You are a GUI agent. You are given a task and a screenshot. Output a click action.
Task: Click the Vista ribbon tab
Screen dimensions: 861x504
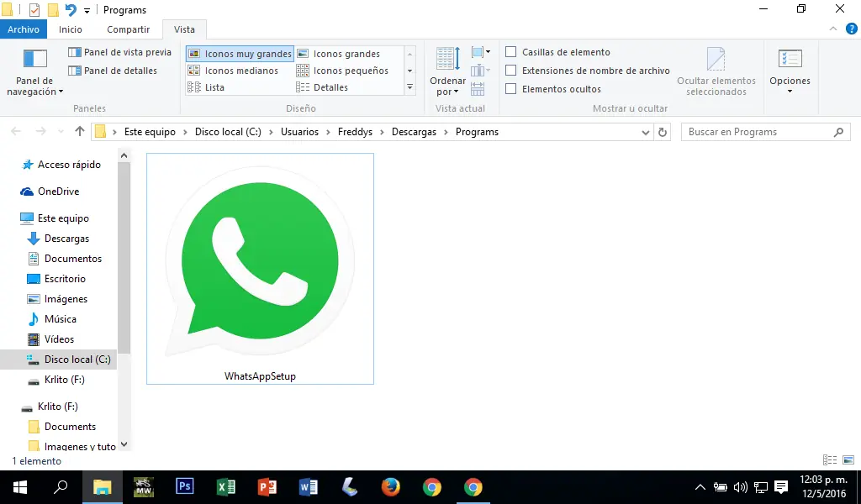click(x=184, y=29)
